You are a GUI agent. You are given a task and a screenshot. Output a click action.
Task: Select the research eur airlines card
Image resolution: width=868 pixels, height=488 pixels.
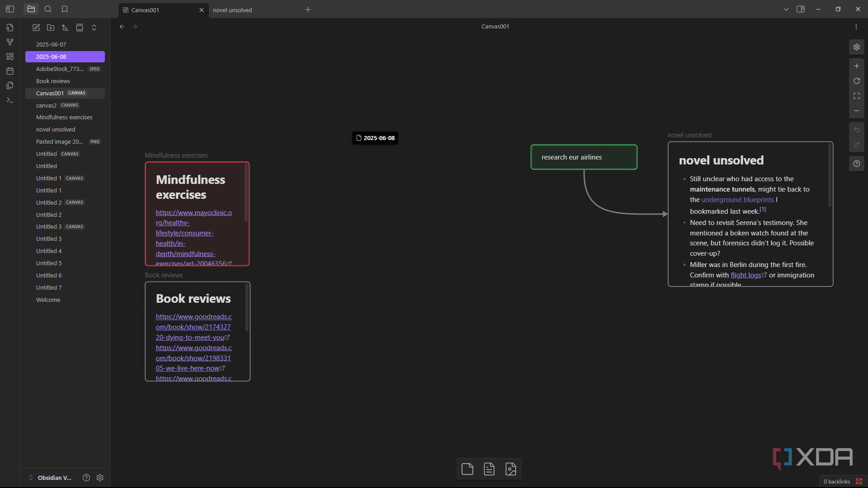pyautogui.click(x=584, y=157)
